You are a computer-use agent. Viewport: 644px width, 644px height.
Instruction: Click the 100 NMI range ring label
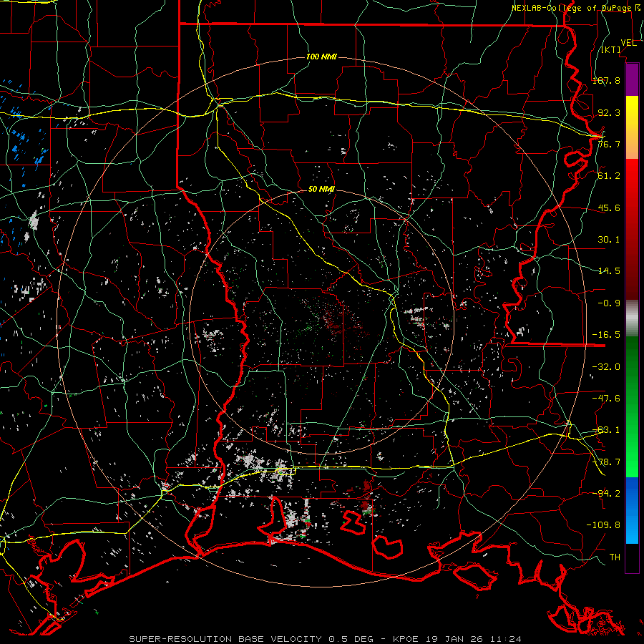click(321, 57)
